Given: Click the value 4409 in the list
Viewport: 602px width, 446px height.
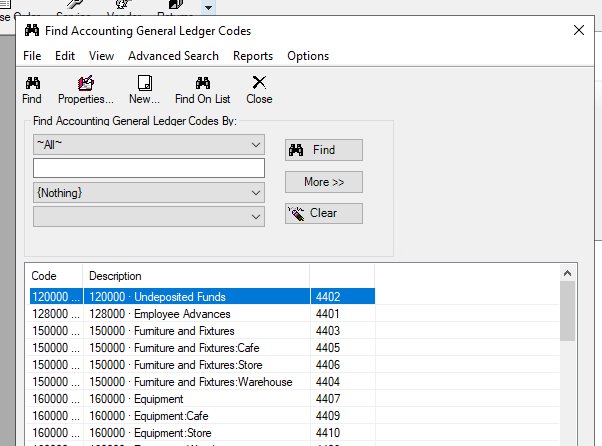Looking at the screenshot, I should pyautogui.click(x=328, y=416).
